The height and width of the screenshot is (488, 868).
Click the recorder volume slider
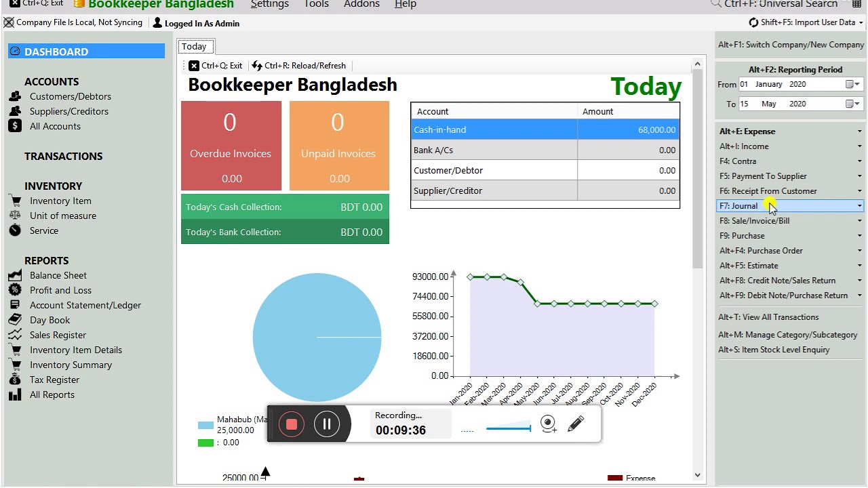508,428
